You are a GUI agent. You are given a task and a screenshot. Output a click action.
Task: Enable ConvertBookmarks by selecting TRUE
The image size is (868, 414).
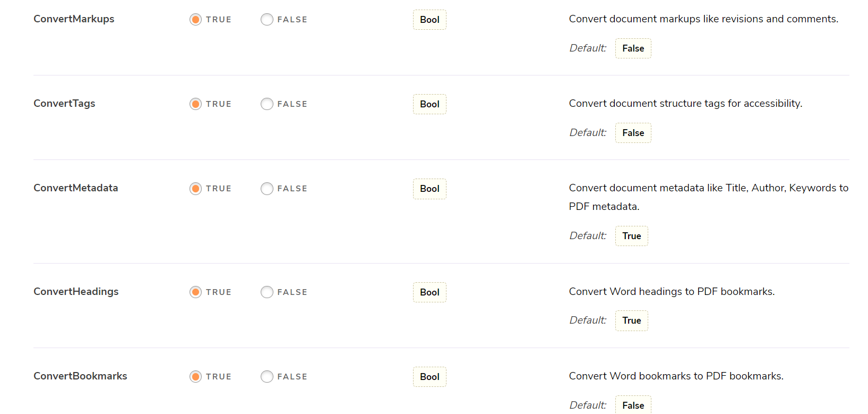196,376
